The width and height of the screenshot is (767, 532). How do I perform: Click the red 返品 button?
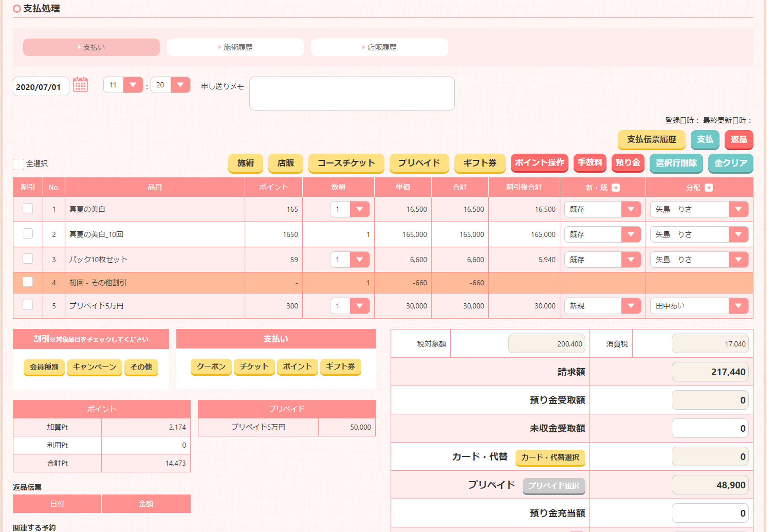739,140
